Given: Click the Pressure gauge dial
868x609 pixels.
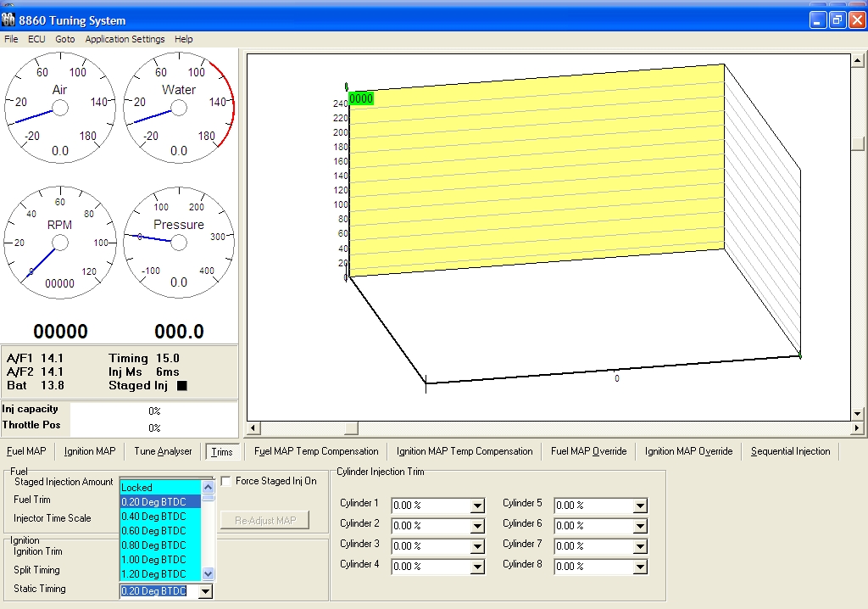Looking at the screenshot, I should click(x=179, y=243).
